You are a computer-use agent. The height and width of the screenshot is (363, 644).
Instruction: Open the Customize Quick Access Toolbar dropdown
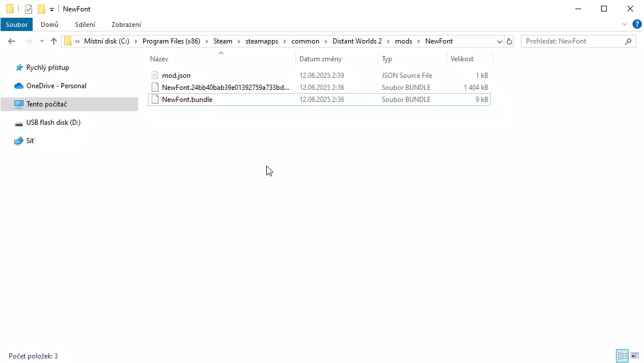point(52,9)
